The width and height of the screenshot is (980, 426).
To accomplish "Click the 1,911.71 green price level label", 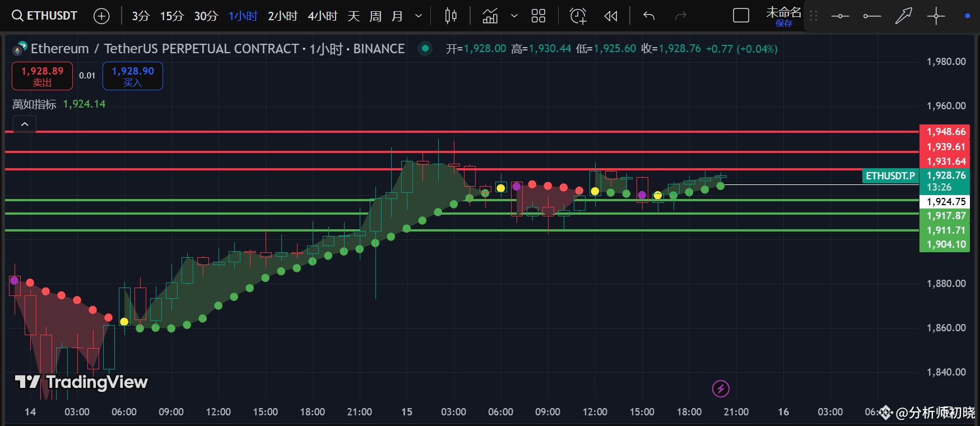I will click(945, 230).
